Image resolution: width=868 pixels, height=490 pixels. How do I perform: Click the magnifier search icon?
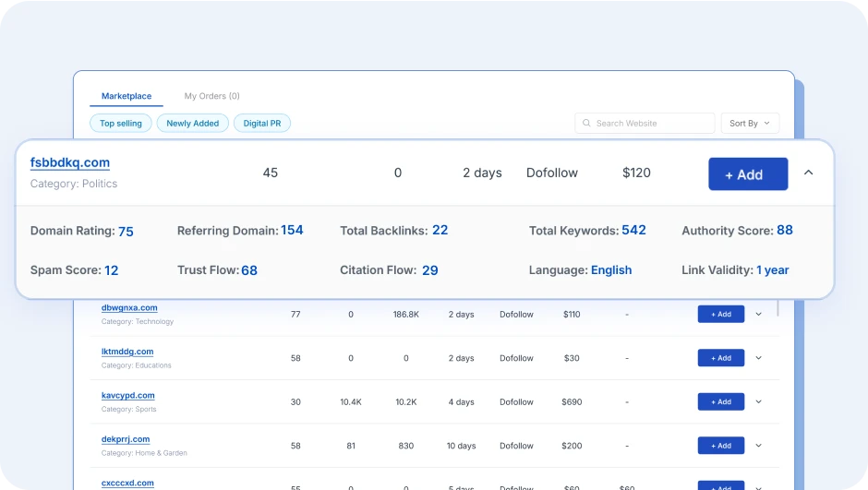[x=586, y=124]
